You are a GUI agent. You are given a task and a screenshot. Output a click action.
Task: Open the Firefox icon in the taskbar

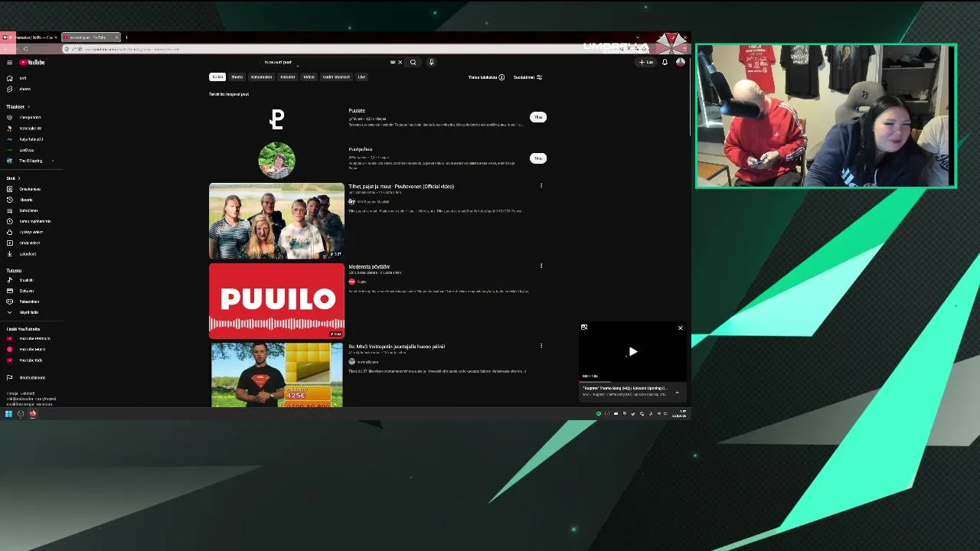(33, 414)
